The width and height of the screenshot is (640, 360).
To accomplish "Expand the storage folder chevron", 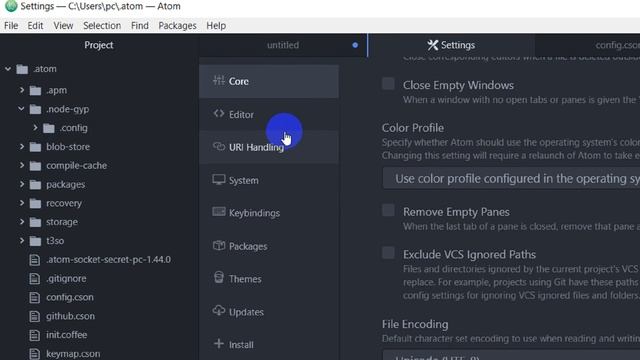I will click(x=22, y=222).
